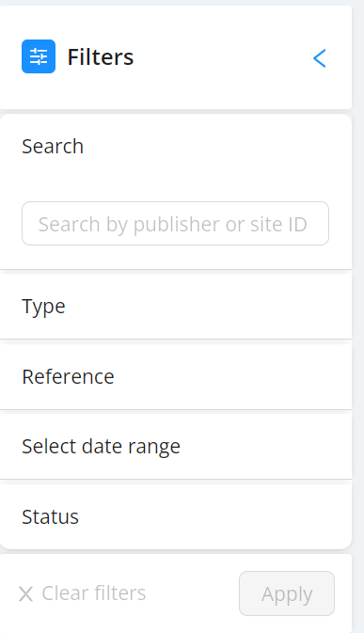The width and height of the screenshot is (364, 633).
Task: Apply the selected filters
Action: coord(287,593)
